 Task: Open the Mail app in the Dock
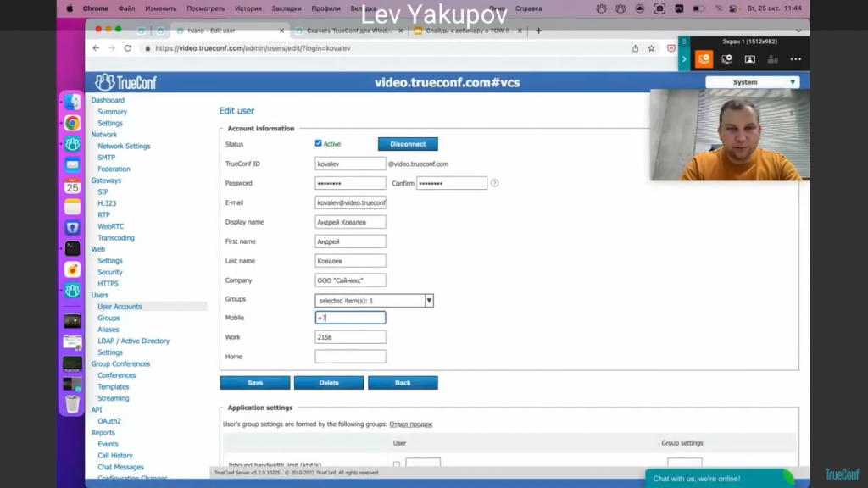pos(72,164)
